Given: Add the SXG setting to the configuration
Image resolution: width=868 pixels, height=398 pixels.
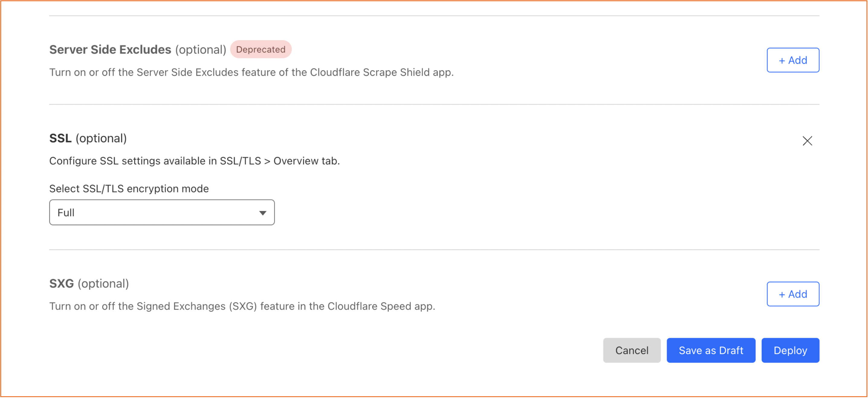Looking at the screenshot, I should tap(792, 294).
